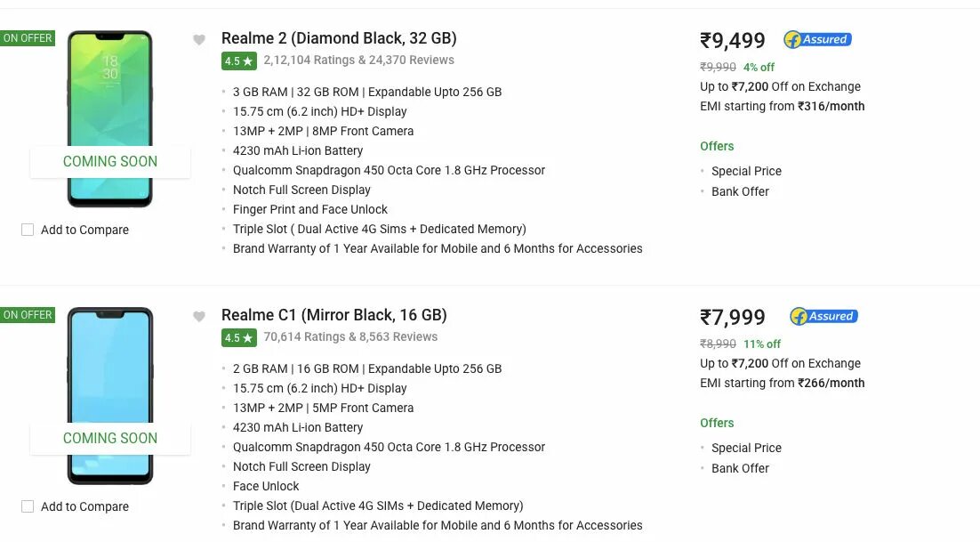Screen dimensions: 980x542
Task: Click the Flipkart Assured badge near ₹9,499
Action: pyautogui.click(x=817, y=39)
